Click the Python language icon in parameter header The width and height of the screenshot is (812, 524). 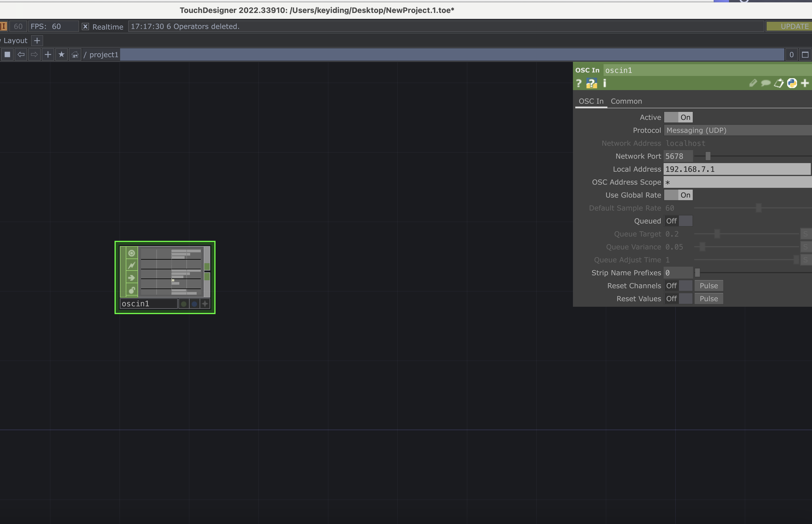pos(792,83)
